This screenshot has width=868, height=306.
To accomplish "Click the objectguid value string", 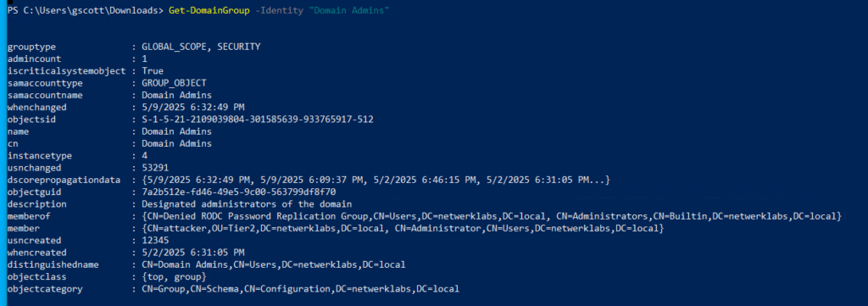I will coord(238,192).
